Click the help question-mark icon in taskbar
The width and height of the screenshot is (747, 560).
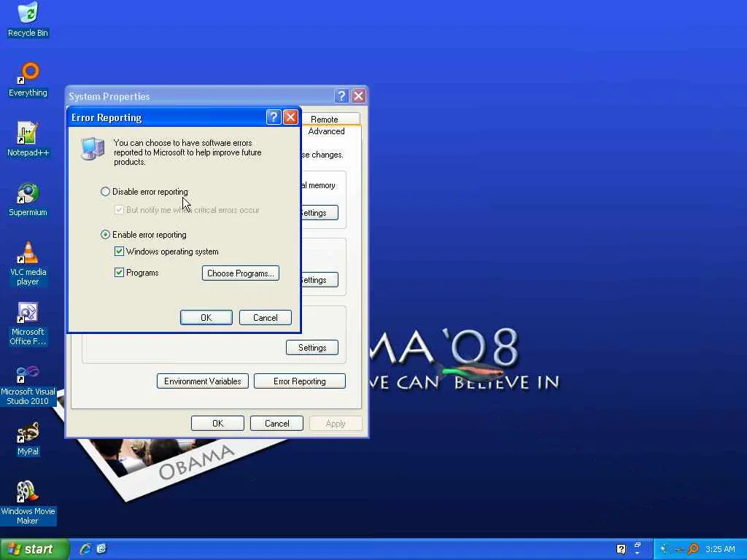pos(622,549)
